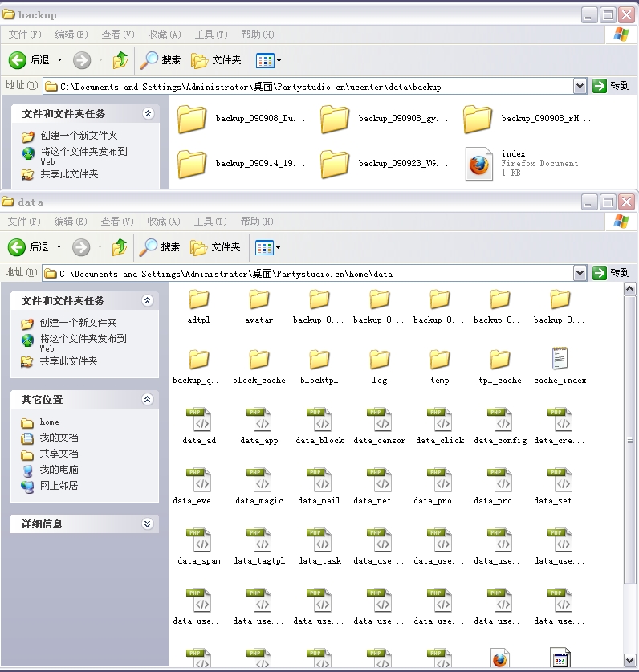Screen dimensions: 639x672
Task: Click Go button in backup window
Action: pos(611,86)
